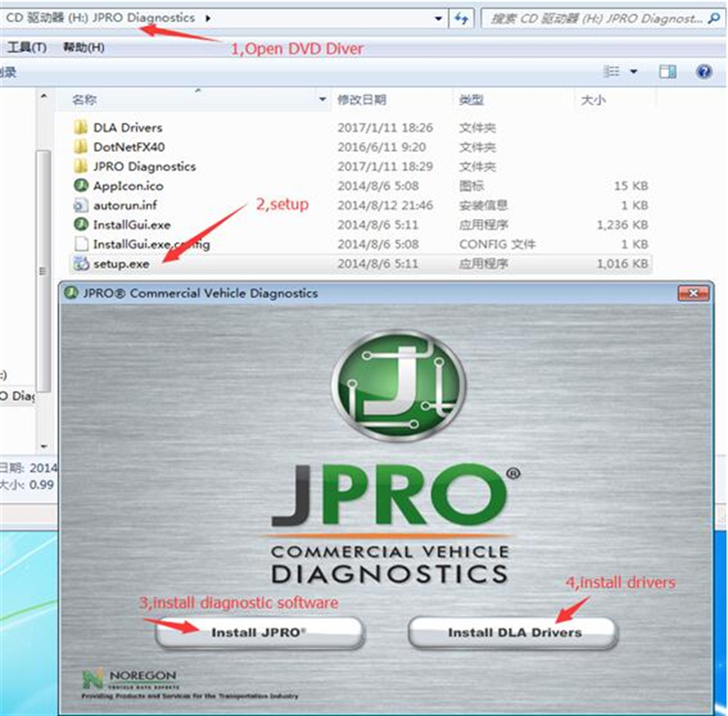Image resolution: width=728 pixels, height=716 pixels.
Task: Show the preview pane icon on toolbar
Action: (x=668, y=71)
